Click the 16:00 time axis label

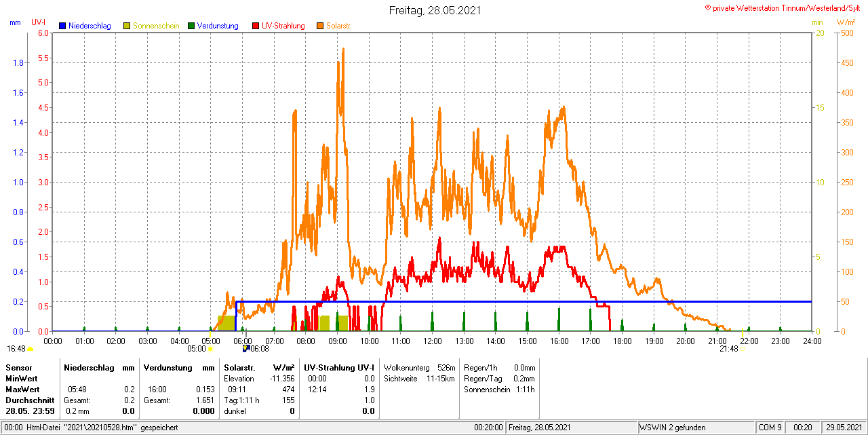coord(559,341)
